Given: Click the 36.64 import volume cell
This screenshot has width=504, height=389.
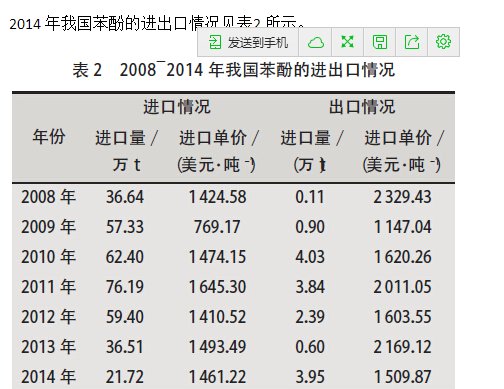Looking at the screenshot, I should point(125,197).
